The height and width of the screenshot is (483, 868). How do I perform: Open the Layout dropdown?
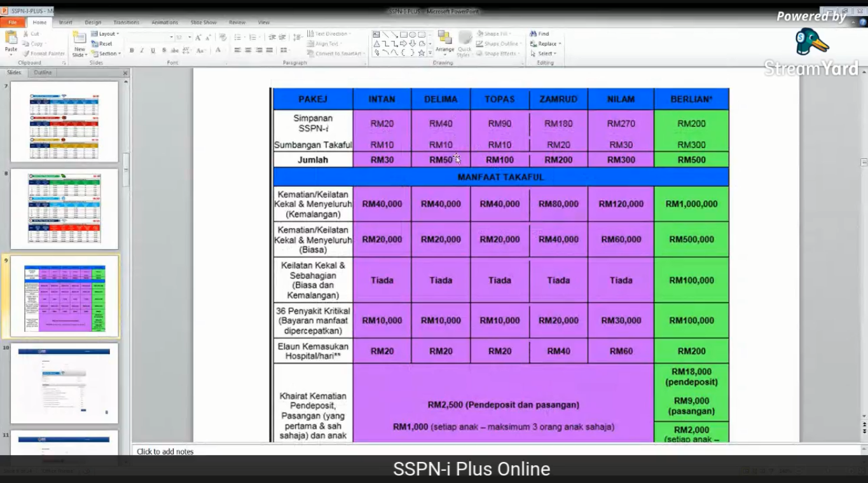(104, 34)
